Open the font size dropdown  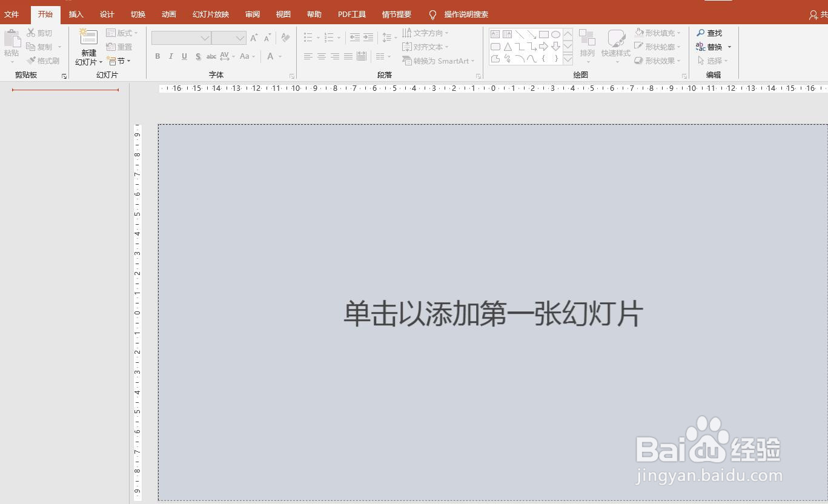pyautogui.click(x=240, y=38)
